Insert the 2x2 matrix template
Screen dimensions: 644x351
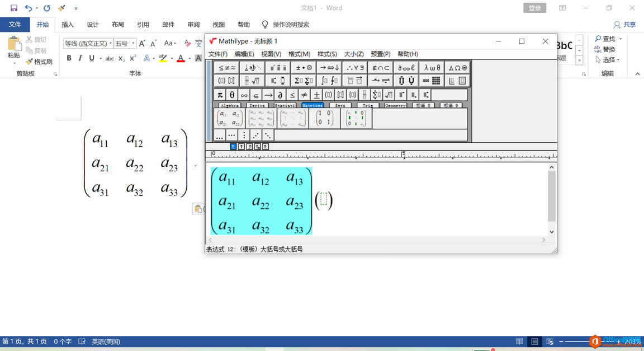tap(230, 118)
